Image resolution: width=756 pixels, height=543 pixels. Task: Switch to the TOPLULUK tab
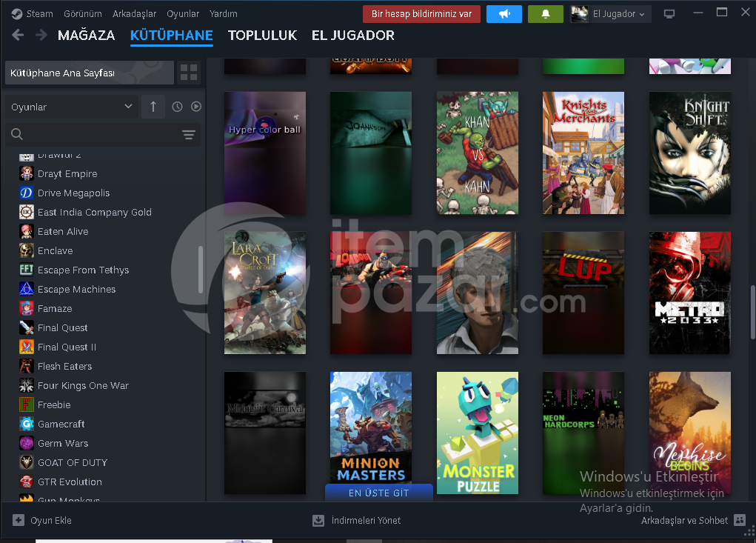pyautogui.click(x=262, y=36)
